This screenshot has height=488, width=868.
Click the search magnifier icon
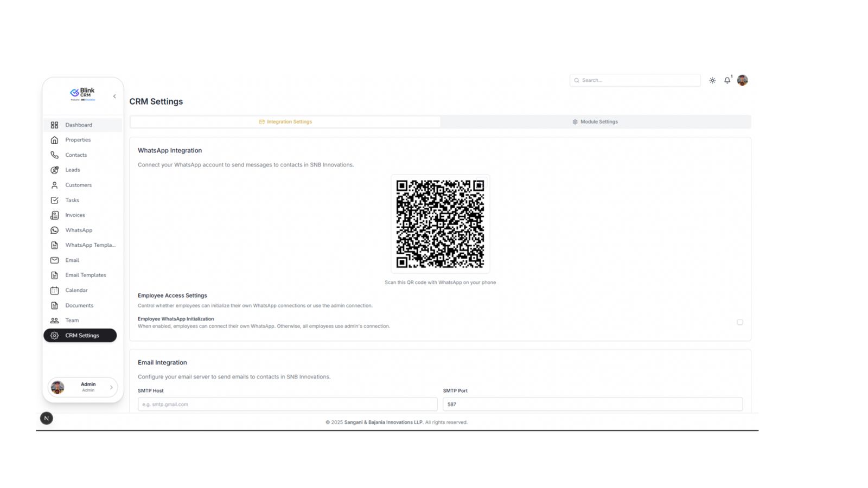[x=577, y=80]
